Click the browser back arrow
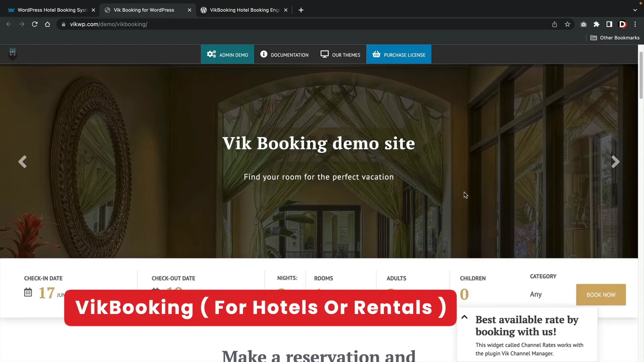Screen dimensions: 644x362 (x=9, y=24)
